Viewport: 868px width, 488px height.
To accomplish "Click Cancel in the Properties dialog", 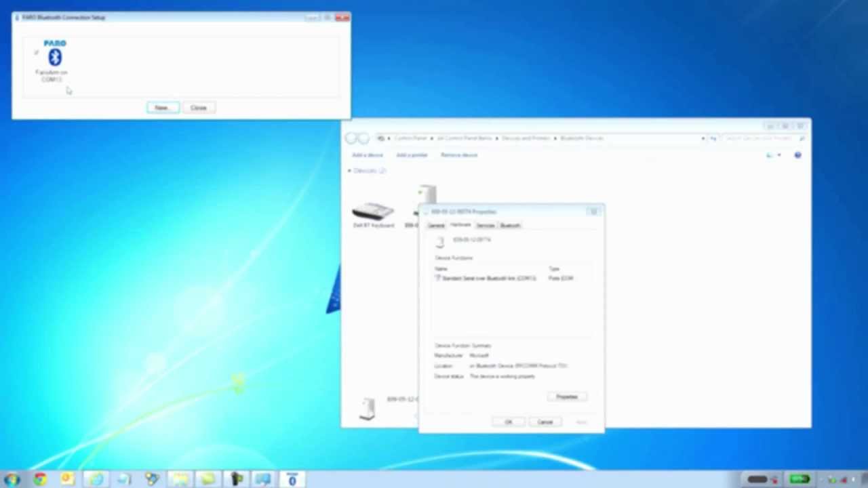I will point(545,422).
